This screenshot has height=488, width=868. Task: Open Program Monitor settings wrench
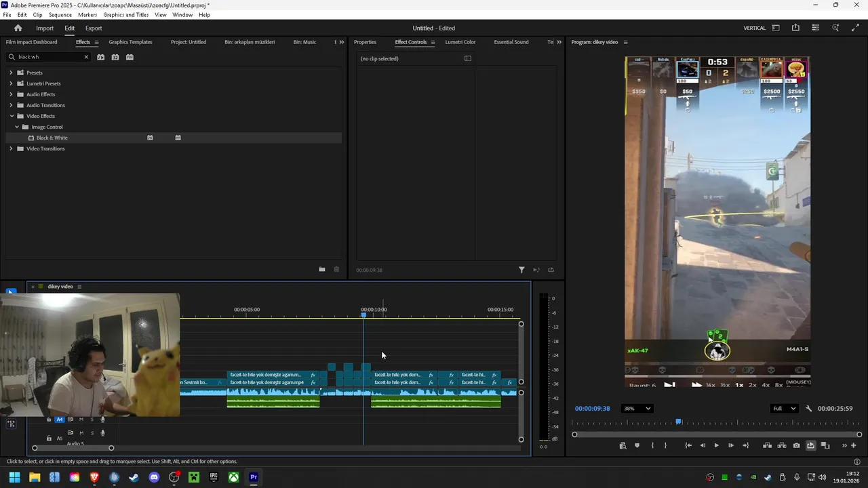pyautogui.click(x=808, y=409)
